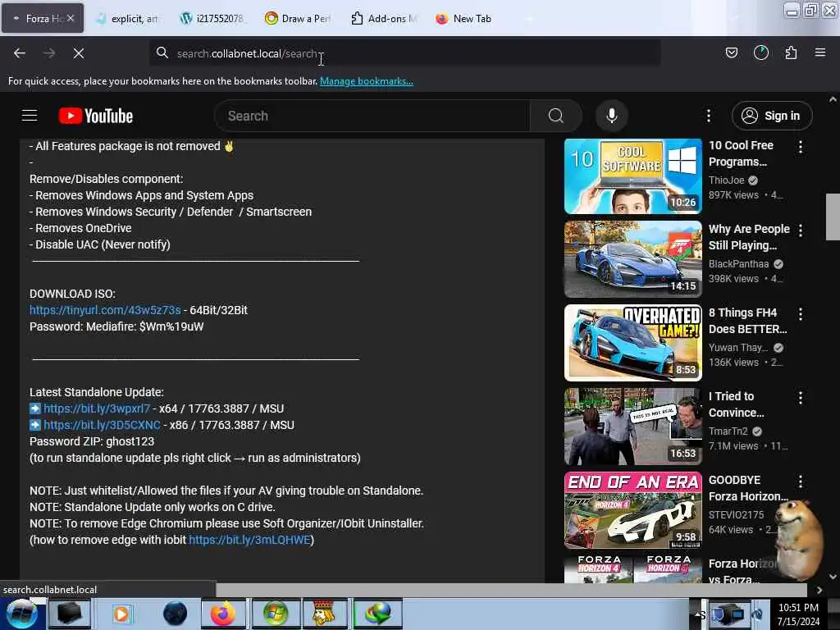The width and height of the screenshot is (840, 630).
Task: Open the solitaire king card taskbar icon
Action: 323,614
